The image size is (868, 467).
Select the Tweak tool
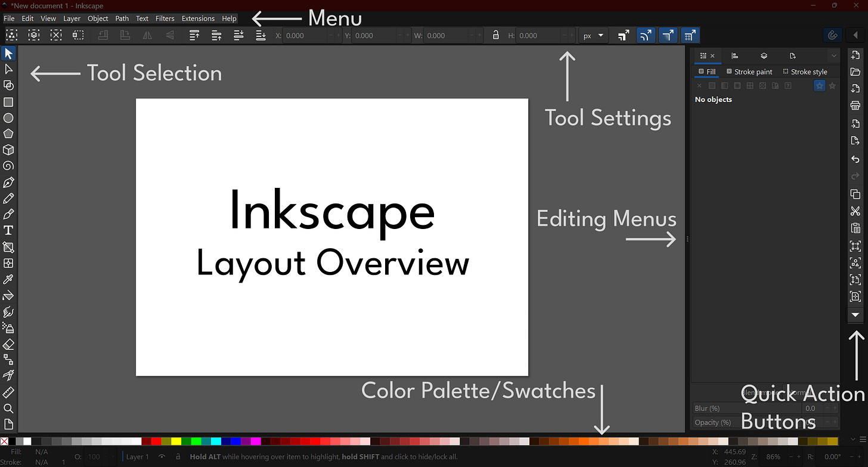coord(8,311)
